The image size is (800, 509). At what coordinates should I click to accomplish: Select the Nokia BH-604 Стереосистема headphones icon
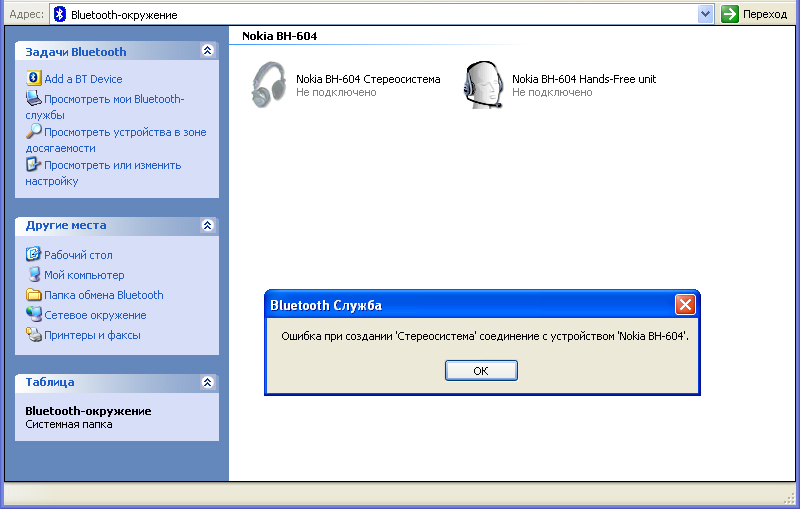(269, 84)
